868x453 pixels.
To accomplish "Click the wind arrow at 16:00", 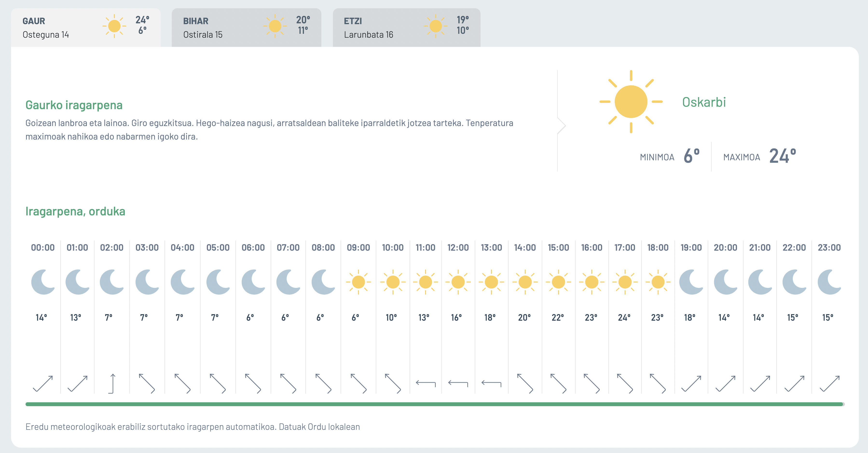I will pyautogui.click(x=592, y=383).
